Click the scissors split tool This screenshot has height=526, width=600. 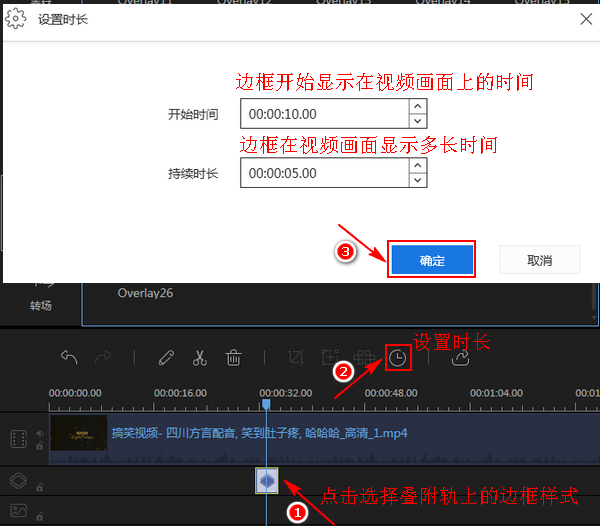(x=199, y=357)
